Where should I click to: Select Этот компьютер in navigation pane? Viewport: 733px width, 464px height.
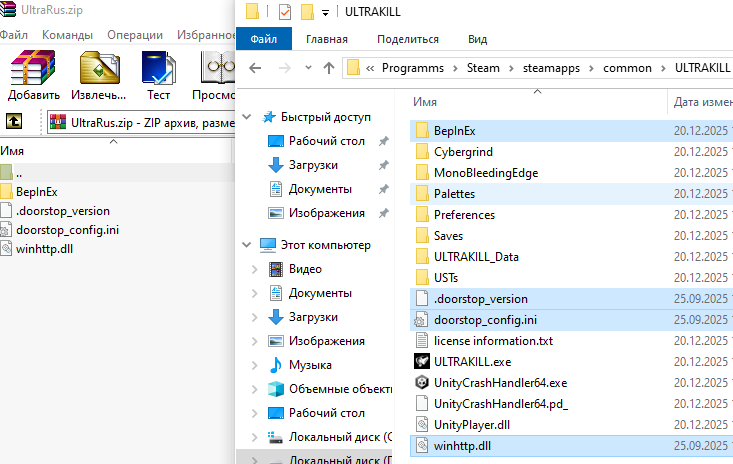[x=325, y=244]
